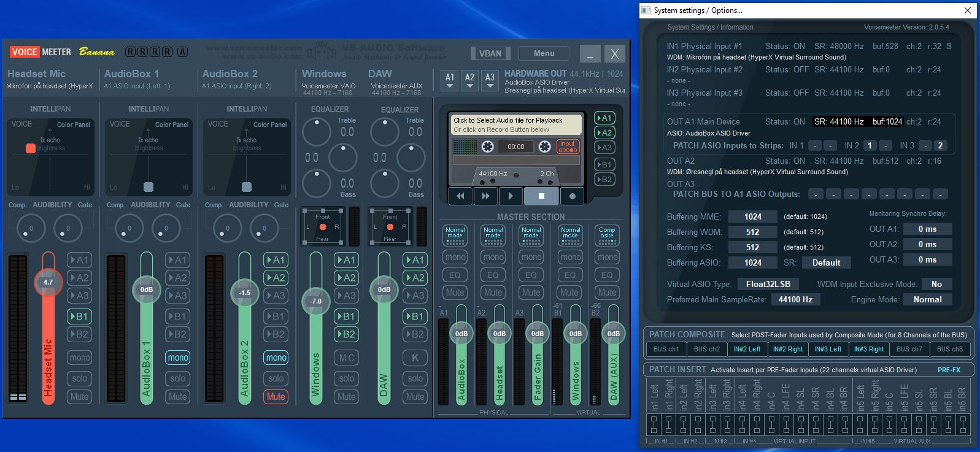This screenshot has width=980, height=452.
Task: Click the tape file selection display
Action: pos(516,124)
